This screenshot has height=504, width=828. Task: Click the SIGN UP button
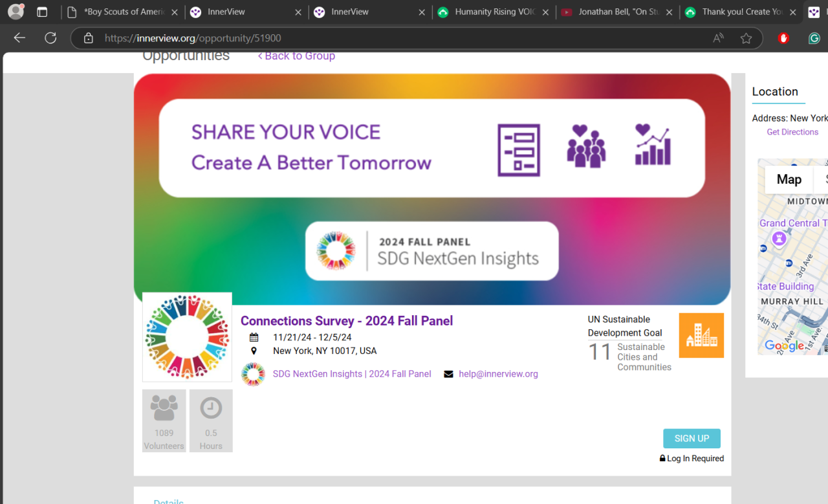[x=692, y=439]
